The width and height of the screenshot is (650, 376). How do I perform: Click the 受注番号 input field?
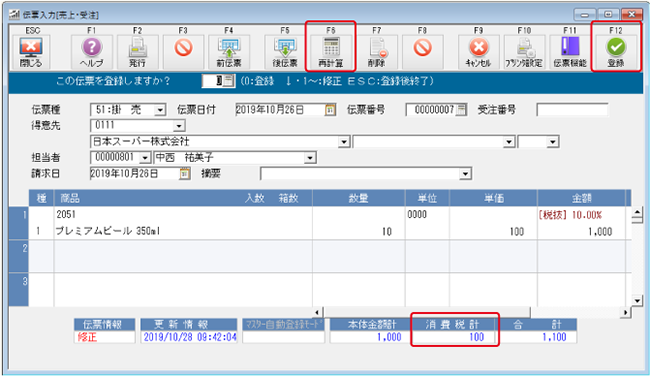[x=572, y=110]
